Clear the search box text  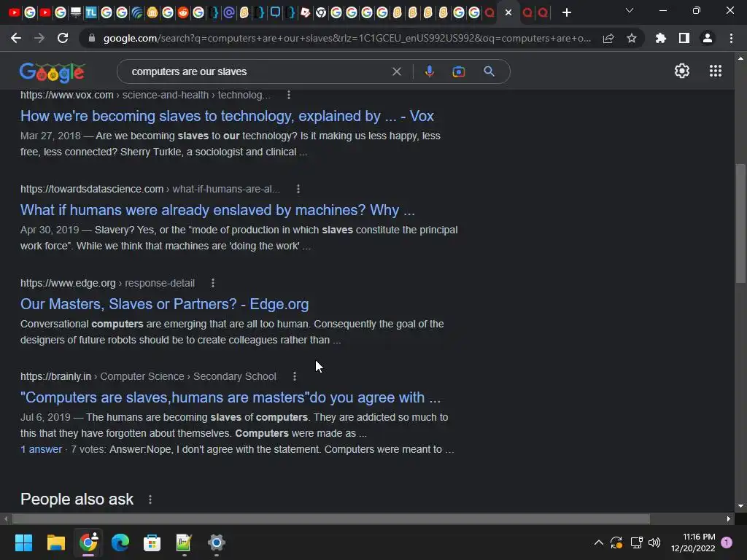coord(396,71)
